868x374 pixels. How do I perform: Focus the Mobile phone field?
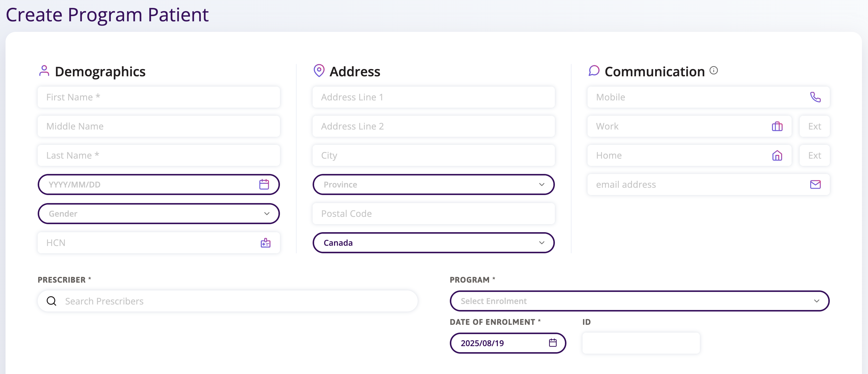(x=708, y=97)
